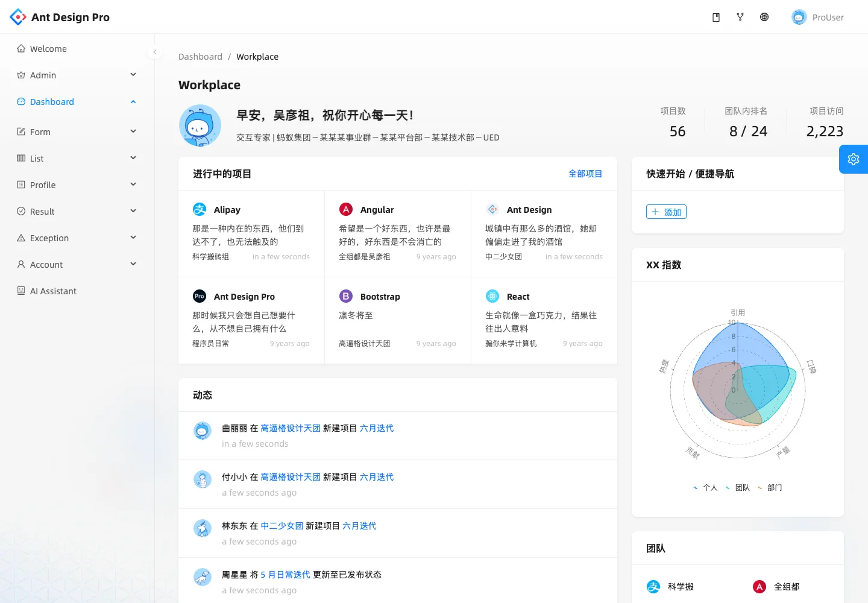Click the Form edit icon
The height and width of the screenshot is (603, 868).
click(x=21, y=132)
